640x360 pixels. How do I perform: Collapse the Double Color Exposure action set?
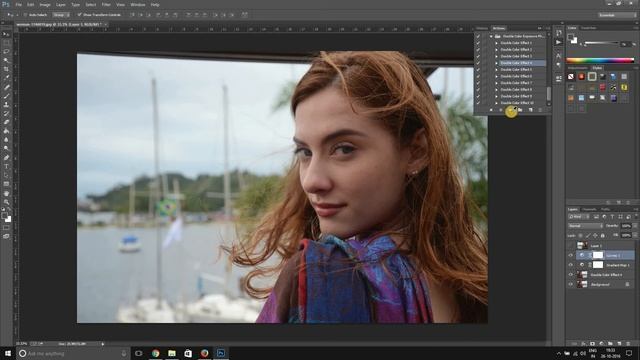click(491, 36)
